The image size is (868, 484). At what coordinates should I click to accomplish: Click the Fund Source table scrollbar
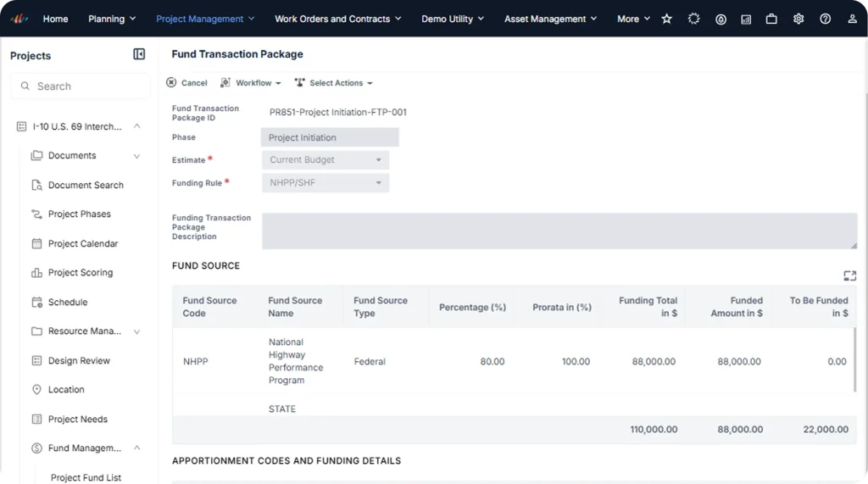[856, 360]
